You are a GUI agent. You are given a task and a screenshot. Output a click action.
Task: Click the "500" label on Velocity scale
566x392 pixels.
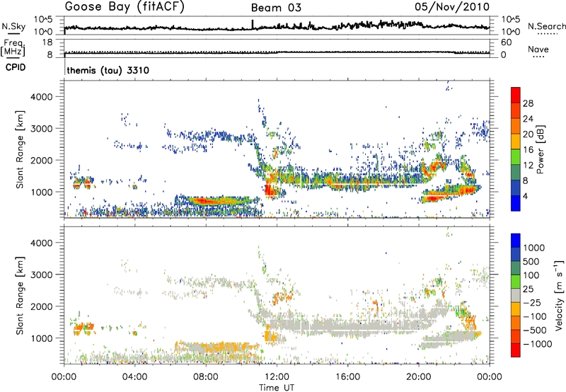point(531,261)
